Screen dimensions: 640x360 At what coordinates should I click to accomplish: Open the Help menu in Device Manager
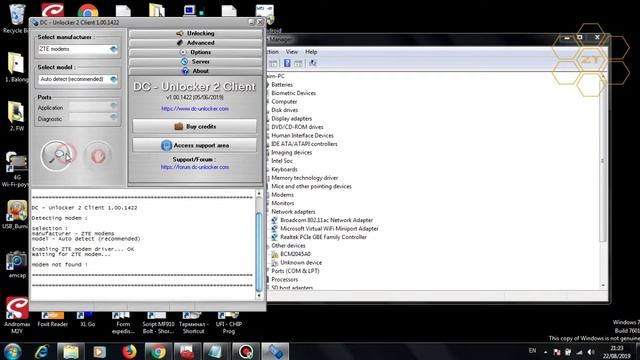[x=311, y=52]
